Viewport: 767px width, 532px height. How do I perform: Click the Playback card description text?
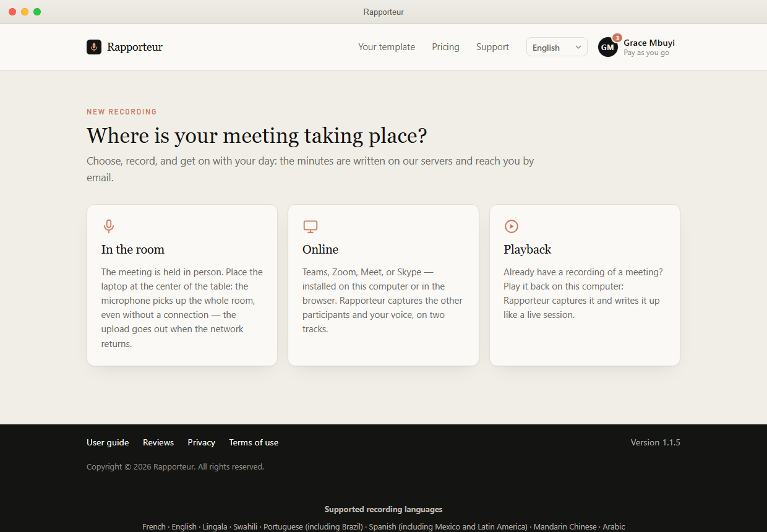coord(584,293)
